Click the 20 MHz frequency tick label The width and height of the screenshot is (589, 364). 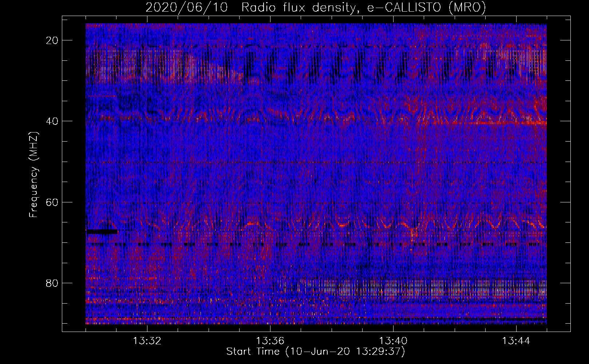pyautogui.click(x=52, y=40)
